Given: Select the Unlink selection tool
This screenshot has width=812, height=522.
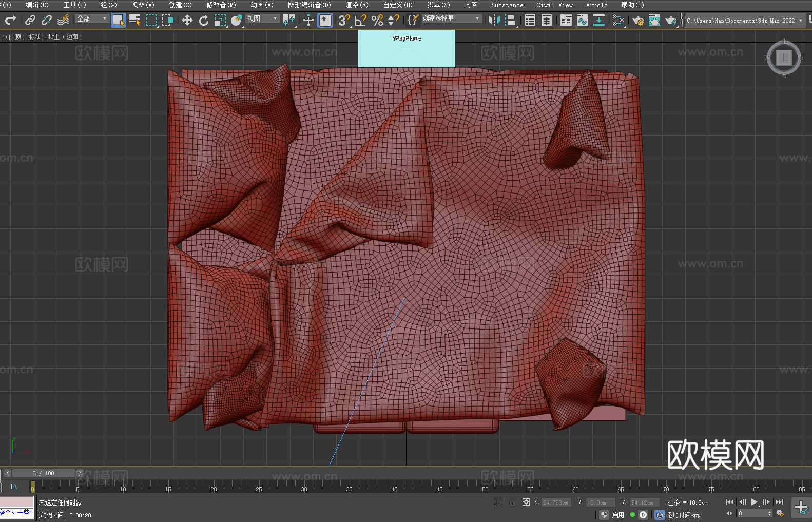Looking at the screenshot, I should [x=47, y=20].
